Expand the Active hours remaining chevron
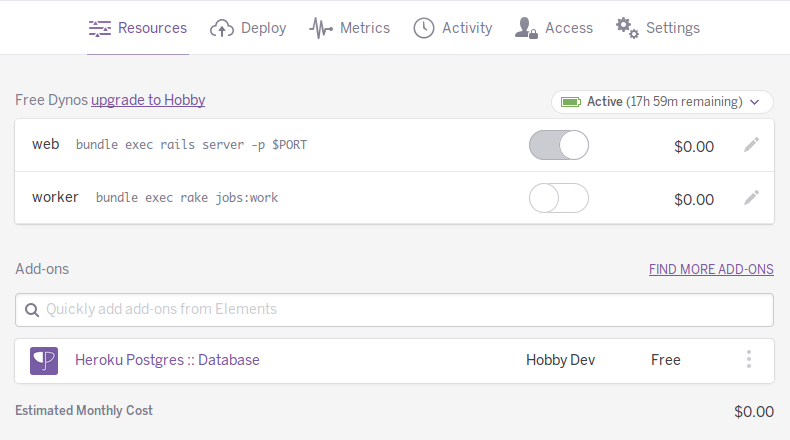790x440 pixels. pyautogui.click(x=756, y=102)
